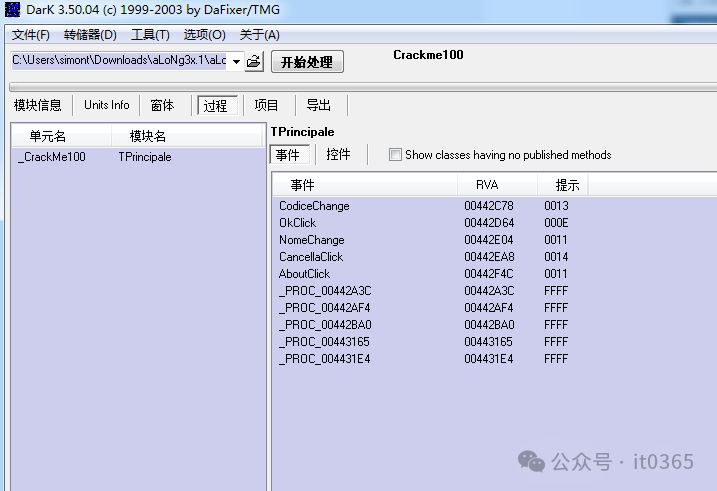Expand the file path dropdown arrow
The width and height of the screenshot is (717, 491).
click(x=236, y=62)
